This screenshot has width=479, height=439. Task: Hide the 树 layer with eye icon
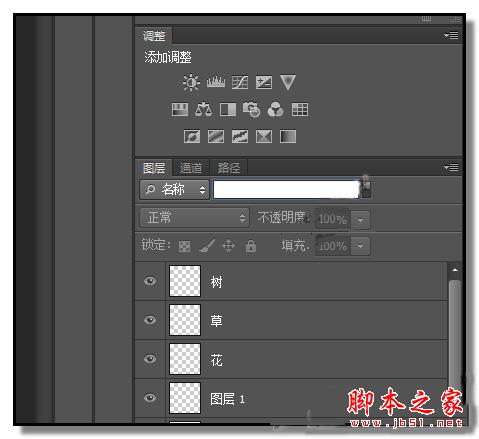point(150,281)
